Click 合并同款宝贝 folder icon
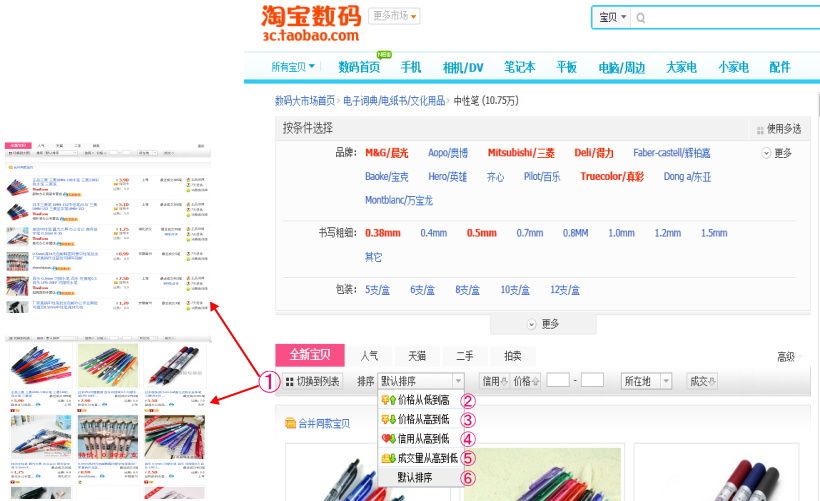The width and height of the screenshot is (820, 501). click(291, 424)
